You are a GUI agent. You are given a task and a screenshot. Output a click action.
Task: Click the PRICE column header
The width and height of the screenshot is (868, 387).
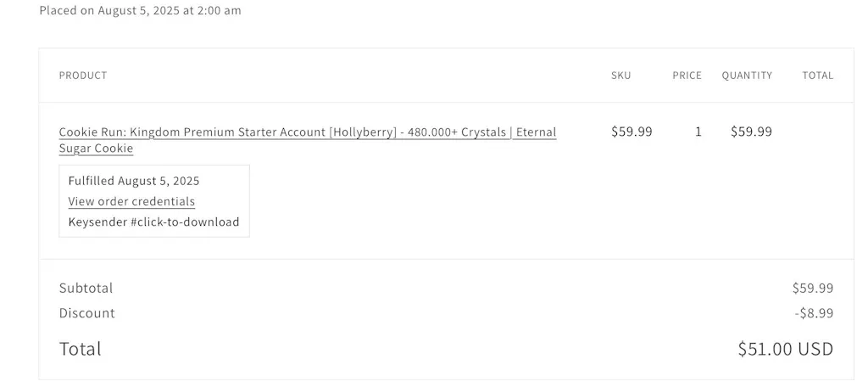[x=687, y=76]
